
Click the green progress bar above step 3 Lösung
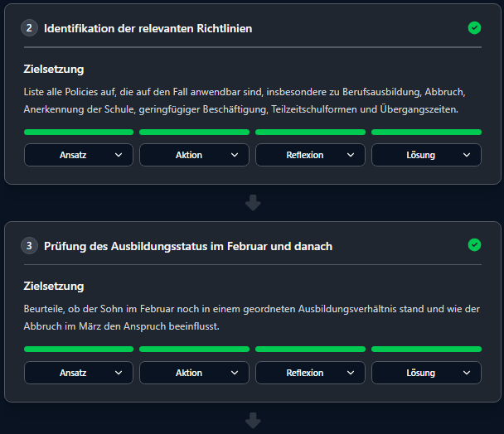426,350
